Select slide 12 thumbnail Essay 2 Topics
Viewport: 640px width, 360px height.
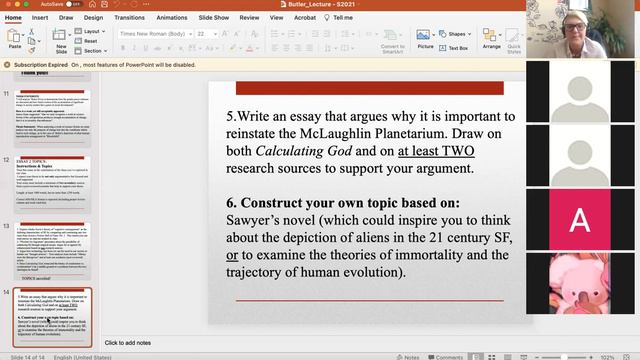52,184
